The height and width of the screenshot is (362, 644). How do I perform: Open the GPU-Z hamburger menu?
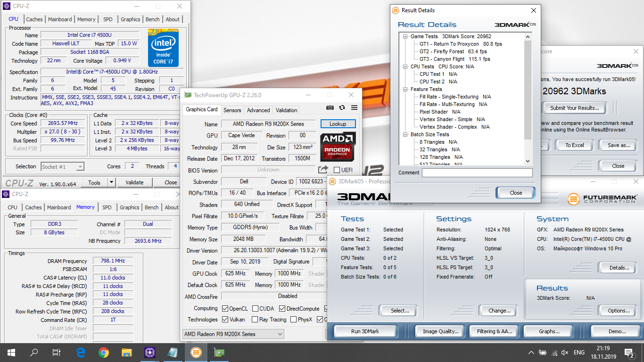point(354,107)
